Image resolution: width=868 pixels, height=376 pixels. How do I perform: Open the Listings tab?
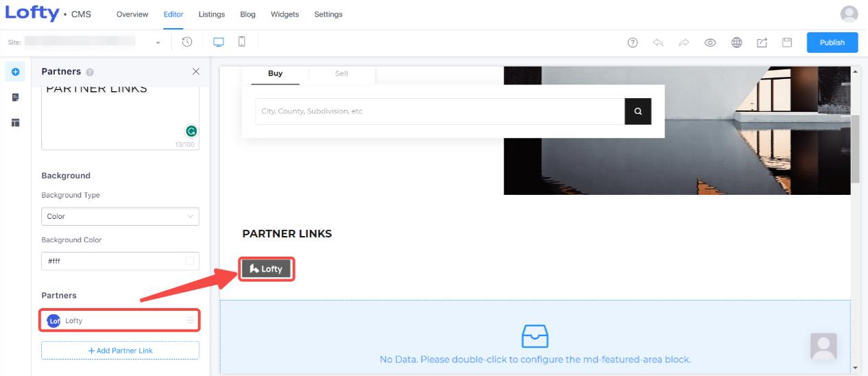[x=212, y=14]
